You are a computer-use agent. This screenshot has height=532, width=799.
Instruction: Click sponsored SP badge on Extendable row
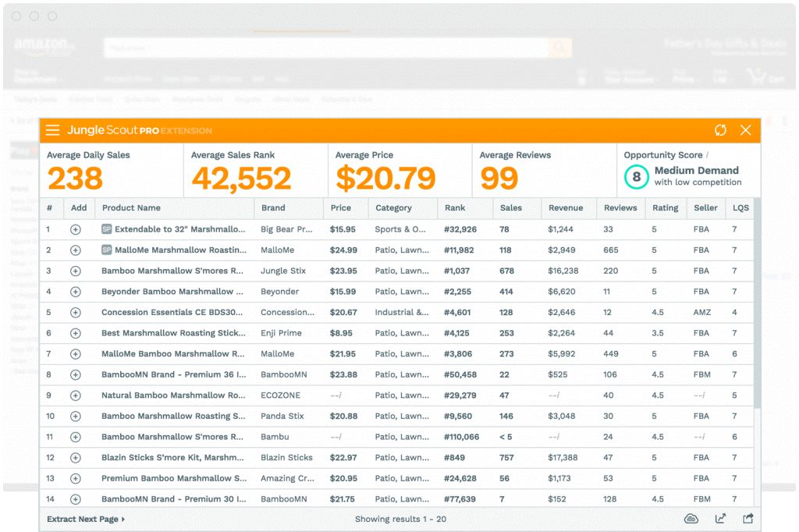click(106, 229)
